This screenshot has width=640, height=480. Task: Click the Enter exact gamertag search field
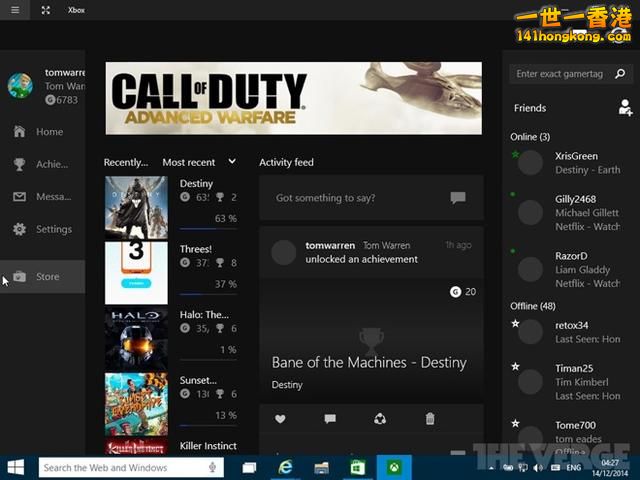point(571,74)
